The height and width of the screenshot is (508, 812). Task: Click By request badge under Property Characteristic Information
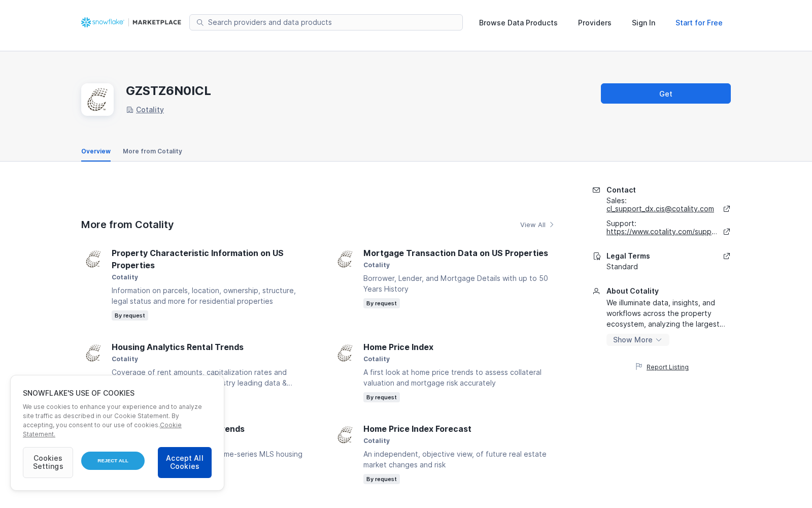130,315
